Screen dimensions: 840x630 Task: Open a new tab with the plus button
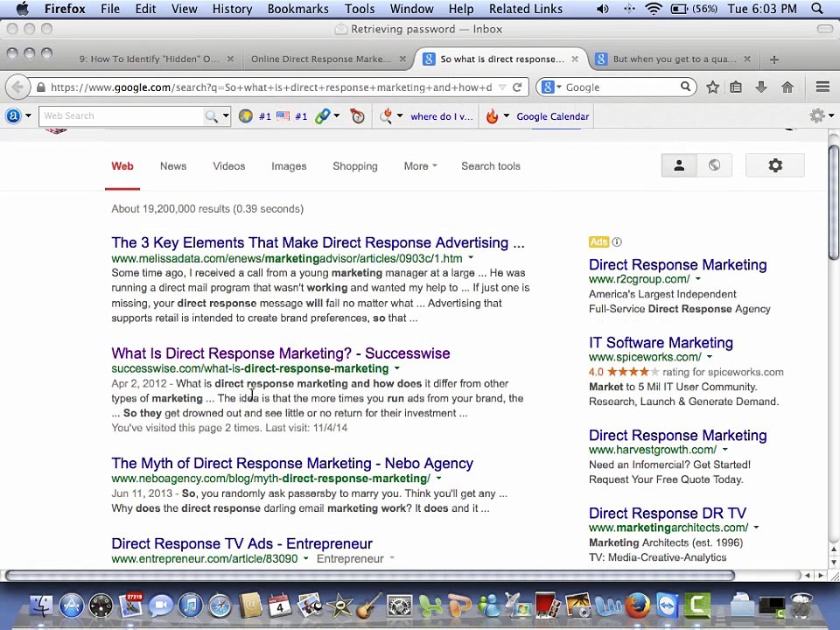coord(773,59)
